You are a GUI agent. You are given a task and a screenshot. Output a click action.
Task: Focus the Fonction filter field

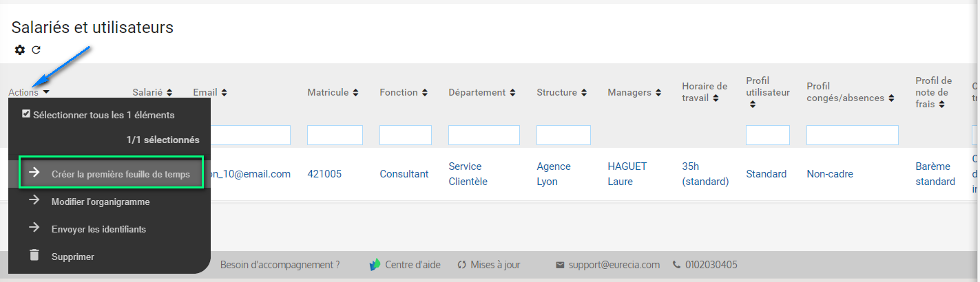(x=406, y=135)
